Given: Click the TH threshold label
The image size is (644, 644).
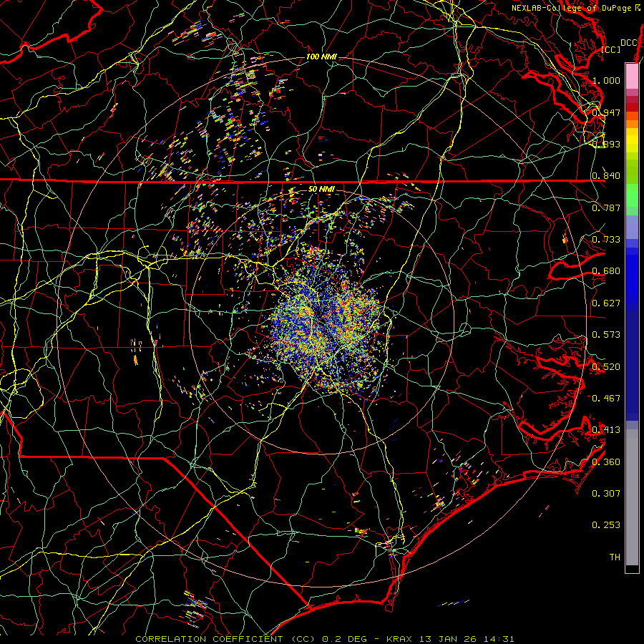Looking at the screenshot, I should [615, 557].
